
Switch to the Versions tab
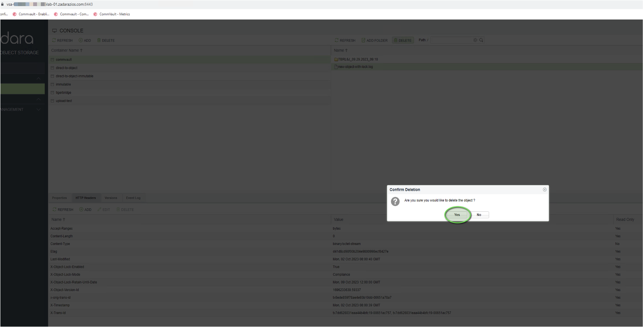pos(111,198)
